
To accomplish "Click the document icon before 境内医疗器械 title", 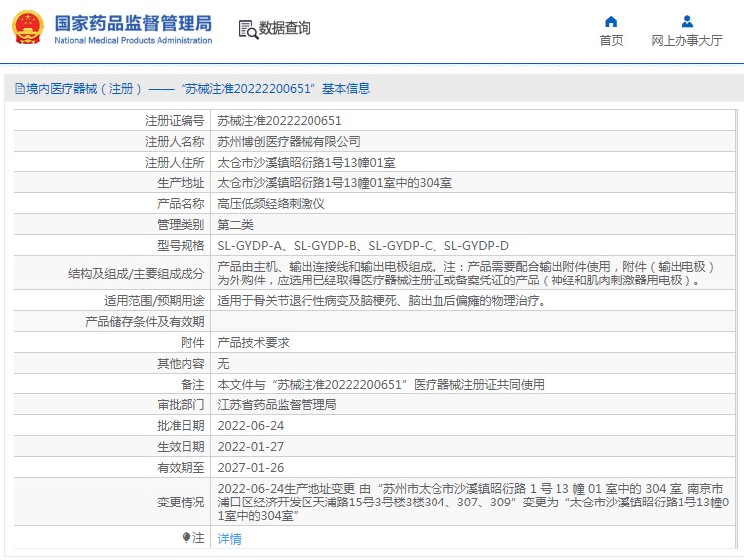I will tap(19, 89).
